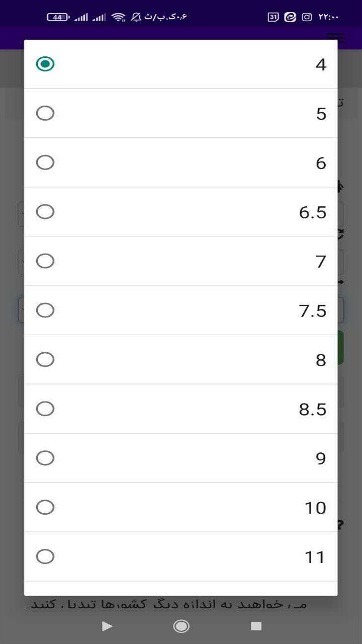Tap the muted bell status icon
362x644 pixels.
136,17
